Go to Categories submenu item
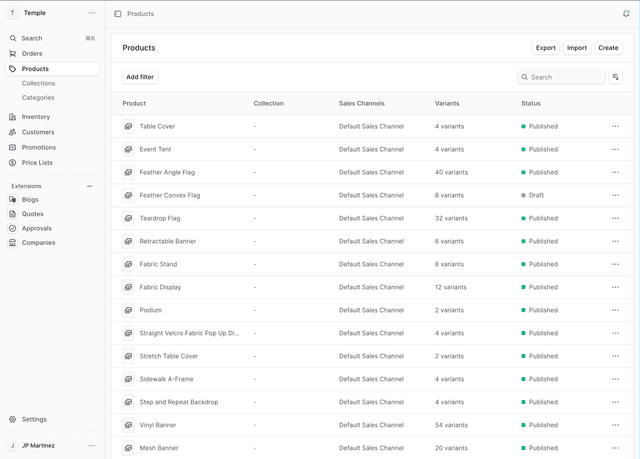 tap(38, 97)
